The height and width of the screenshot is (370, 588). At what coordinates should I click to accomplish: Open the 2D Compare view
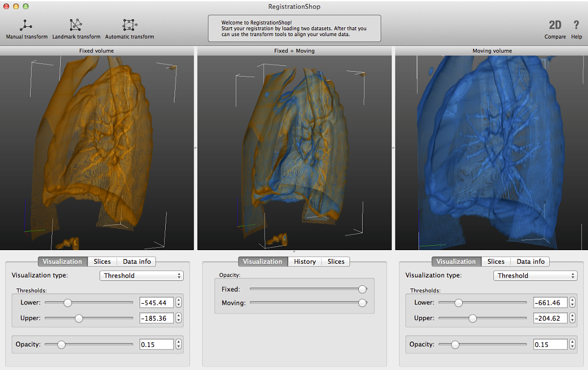pos(555,25)
